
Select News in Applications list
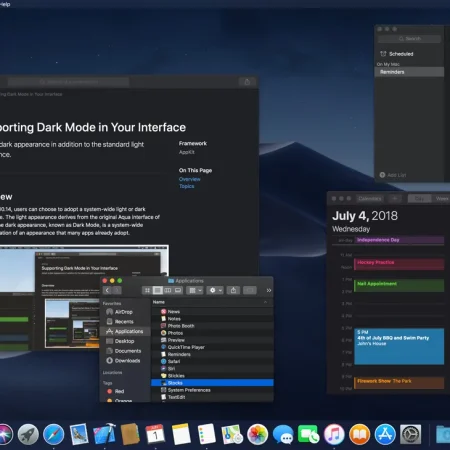[212, 312]
